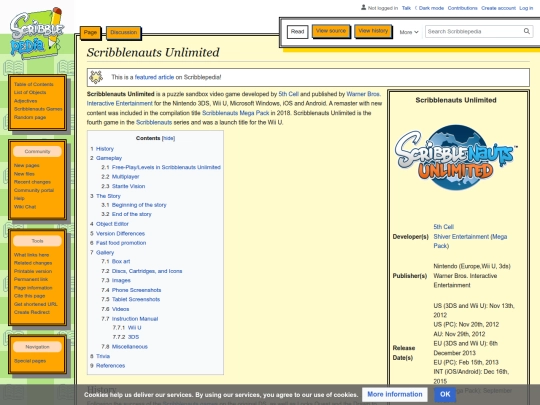Open Adjectives sidebar link
The image size is (540, 405).
(x=25, y=101)
